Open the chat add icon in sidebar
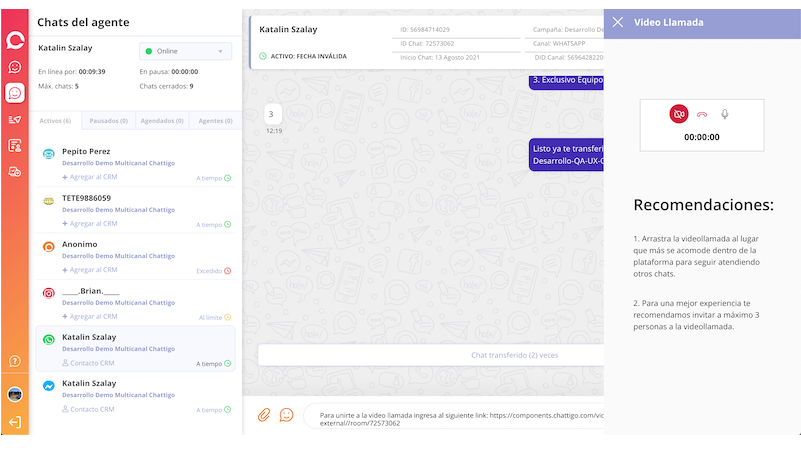Screen dimensions: 801x450 point(15,172)
